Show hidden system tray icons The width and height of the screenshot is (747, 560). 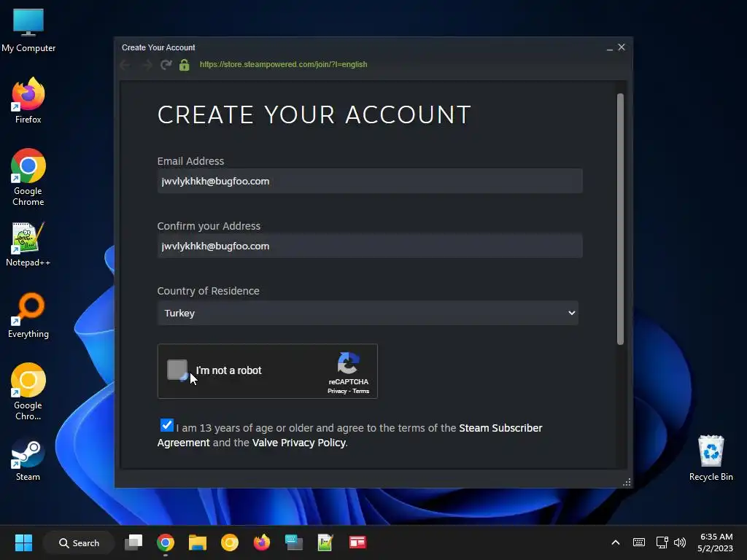point(616,542)
